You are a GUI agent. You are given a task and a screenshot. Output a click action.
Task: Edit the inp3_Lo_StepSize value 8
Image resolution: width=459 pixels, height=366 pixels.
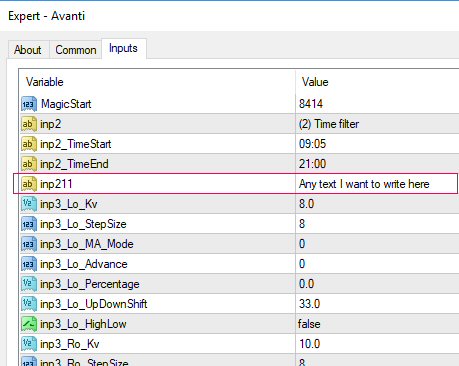pyautogui.click(x=302, y=224)
